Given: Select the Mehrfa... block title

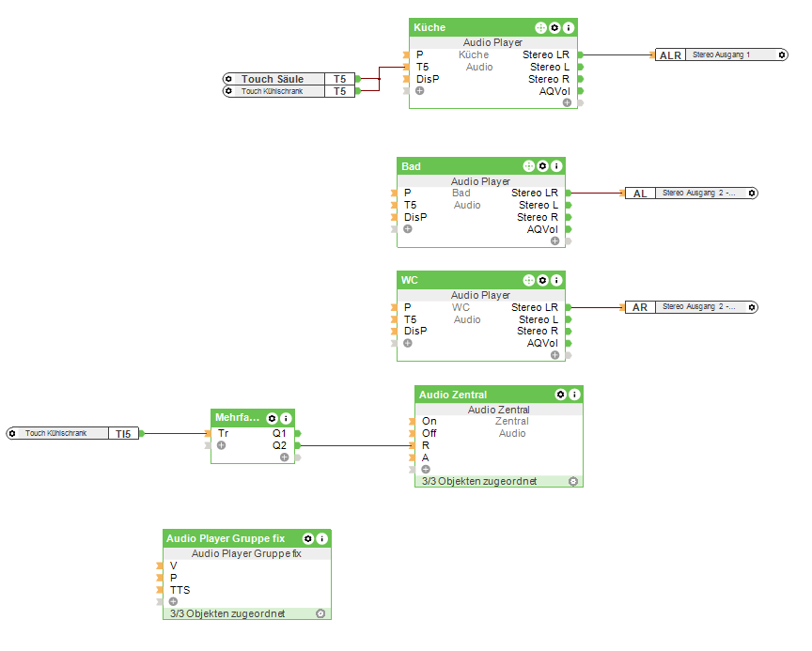Looking at the screenshot, I should click(237, 418).
